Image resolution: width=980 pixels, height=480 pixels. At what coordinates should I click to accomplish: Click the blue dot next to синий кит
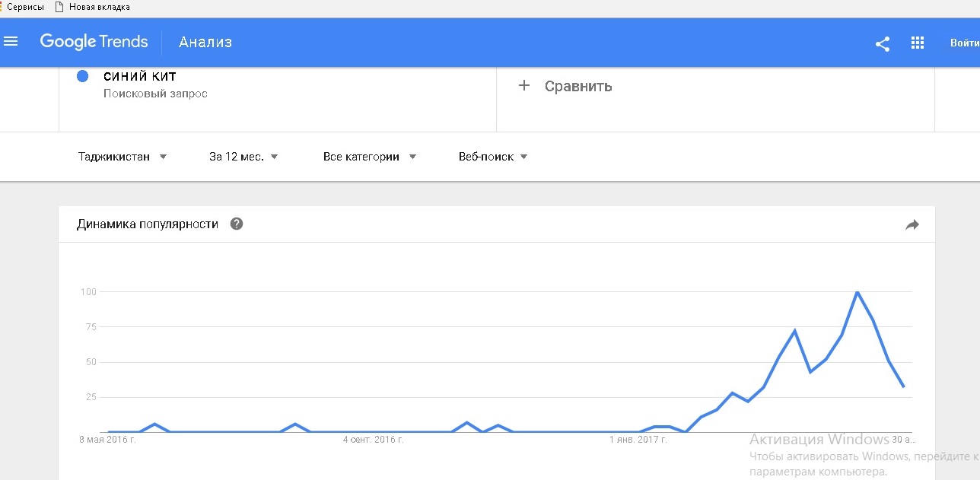point(83,76)
